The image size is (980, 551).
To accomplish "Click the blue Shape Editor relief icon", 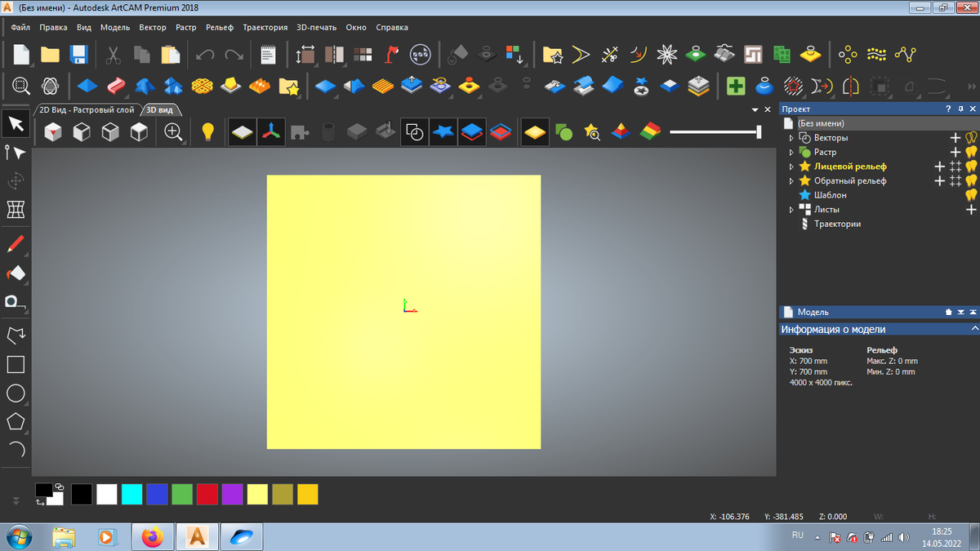I will coord(87,84).
